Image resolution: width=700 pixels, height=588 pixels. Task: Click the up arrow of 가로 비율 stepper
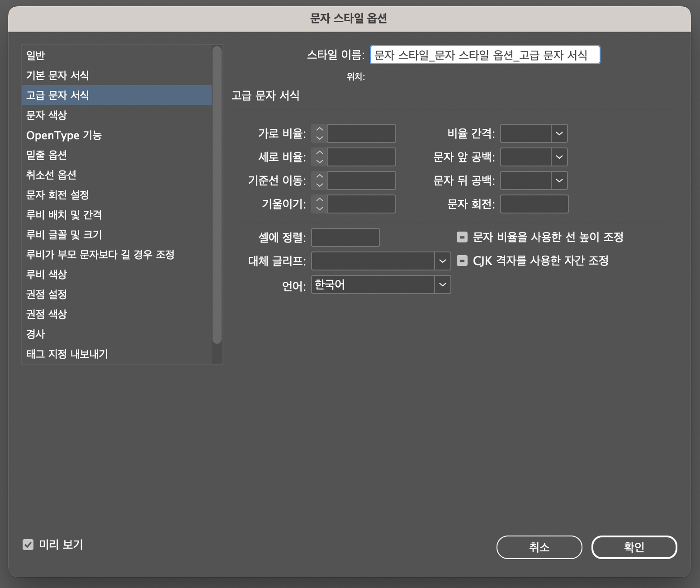pos(320,129)
